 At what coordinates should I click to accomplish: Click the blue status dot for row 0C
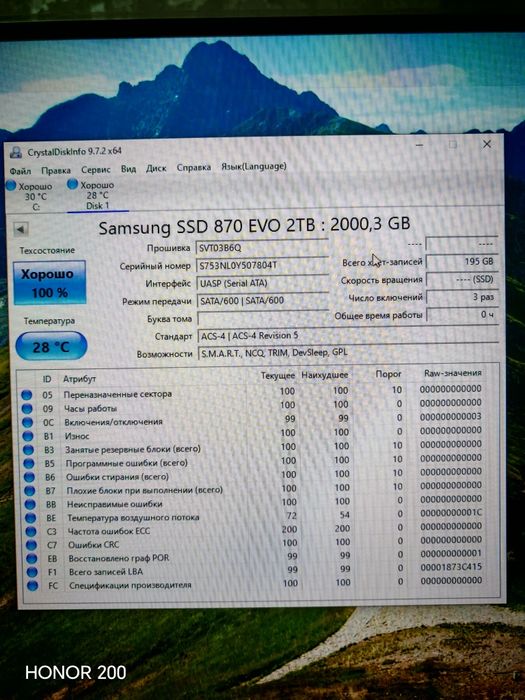pos(28,422)
